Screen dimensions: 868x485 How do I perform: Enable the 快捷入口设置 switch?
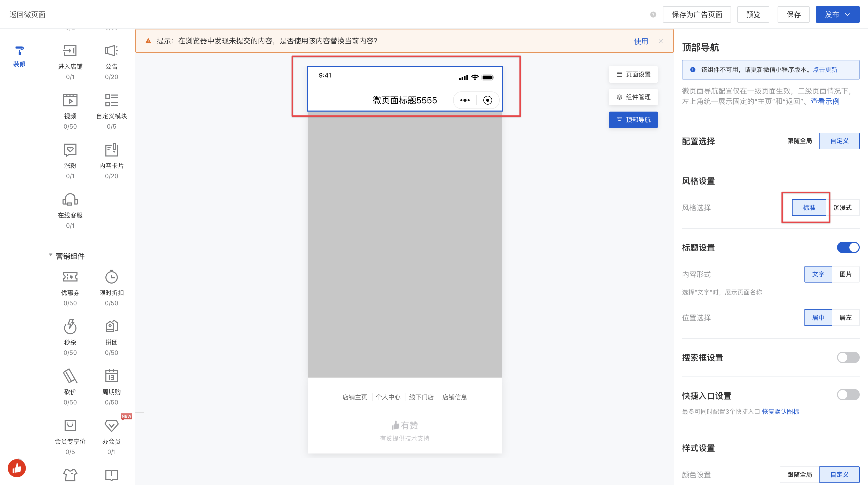[848, 395]
